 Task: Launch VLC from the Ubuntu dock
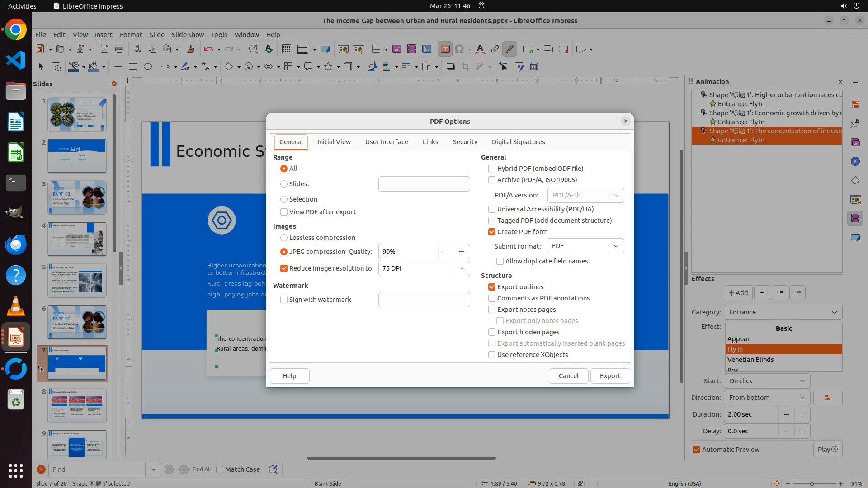16,306
